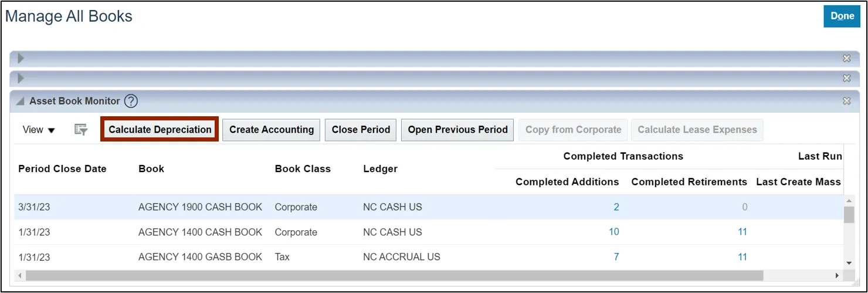The height and width of the screenshot is (293, 868).
Task: Click the Create Accounting button
Action: tap(272, 130)
